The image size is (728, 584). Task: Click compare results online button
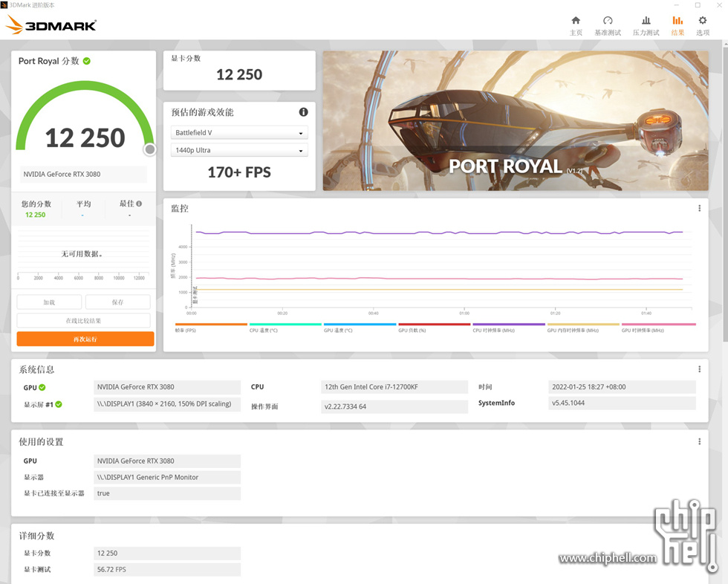pos(83,321)
